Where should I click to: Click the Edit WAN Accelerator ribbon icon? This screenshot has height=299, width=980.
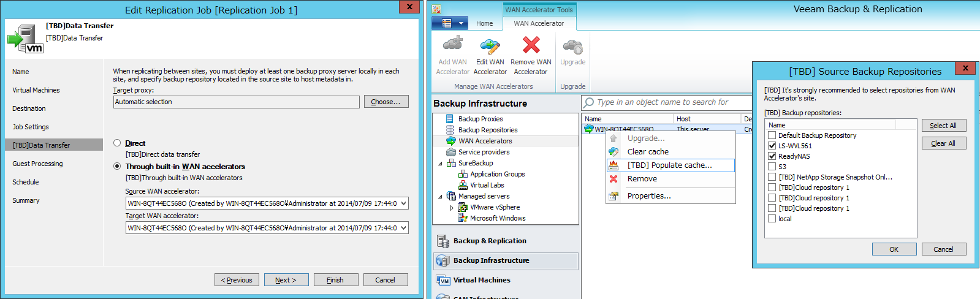click(x=490, y=45)
